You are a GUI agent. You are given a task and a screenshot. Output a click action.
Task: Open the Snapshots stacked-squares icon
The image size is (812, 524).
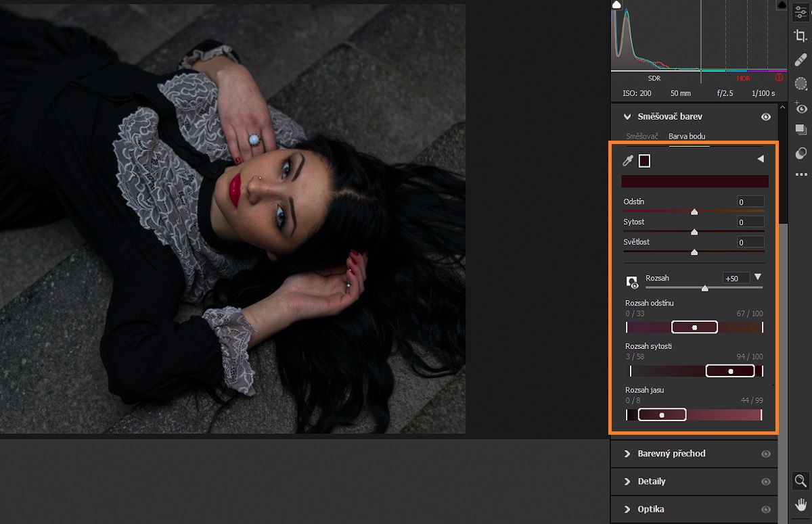tap(800, 130)
